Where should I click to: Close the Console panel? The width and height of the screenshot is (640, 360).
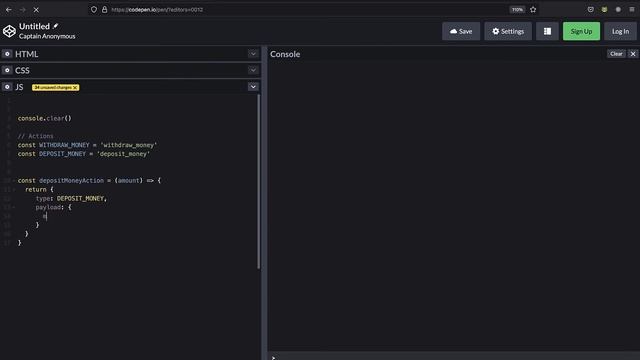[633, 54]
